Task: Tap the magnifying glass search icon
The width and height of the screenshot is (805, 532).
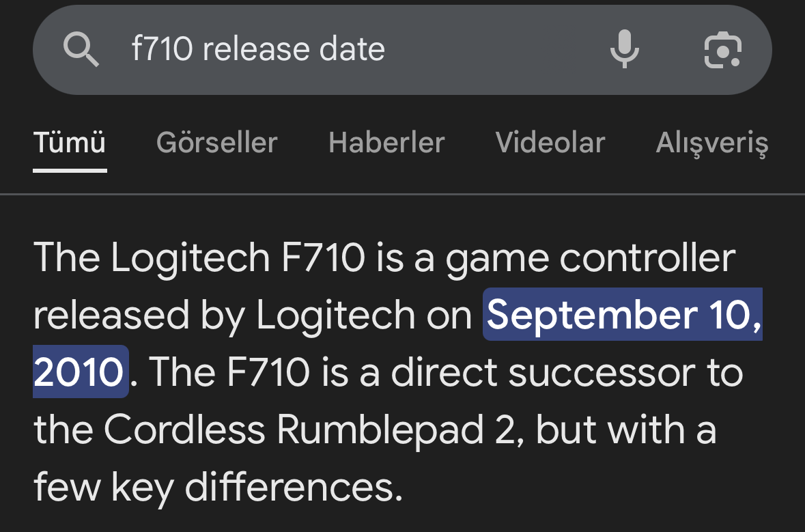Action: point(81,50)
